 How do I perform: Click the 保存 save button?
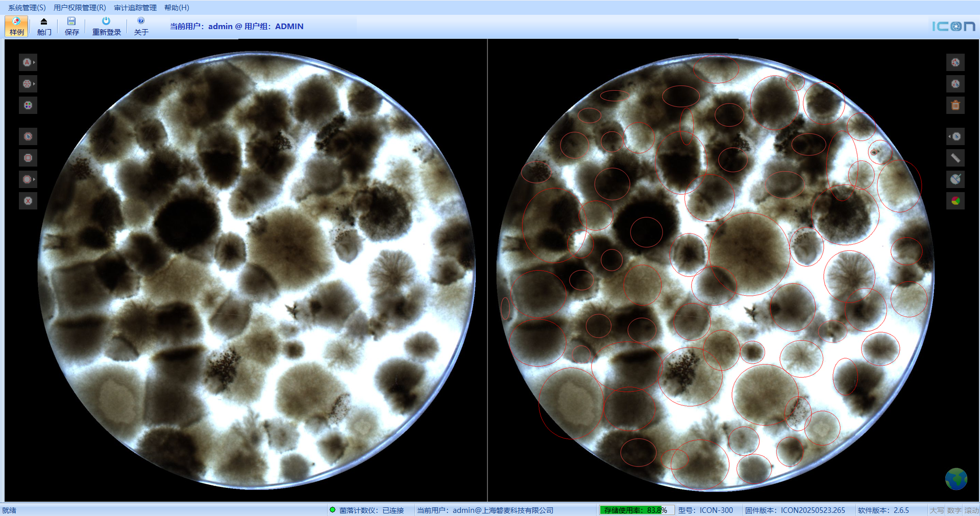click(71, 26)
